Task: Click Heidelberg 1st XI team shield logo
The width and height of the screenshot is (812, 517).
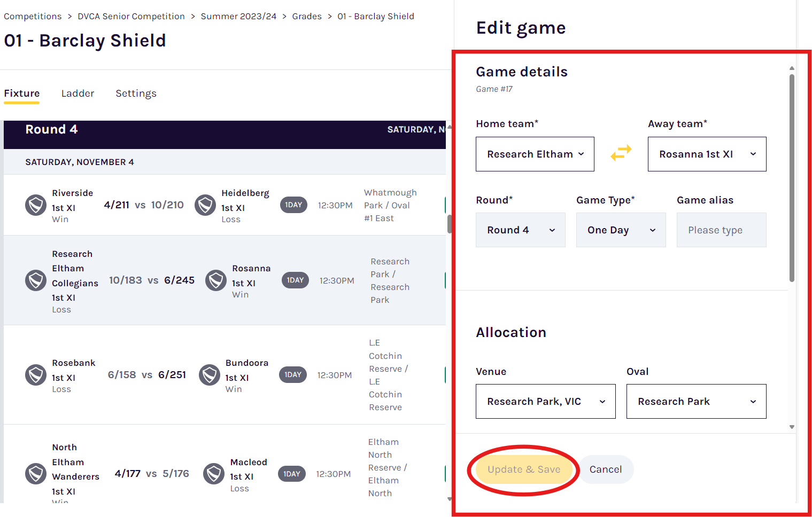Action: click(x=205, y=205)
